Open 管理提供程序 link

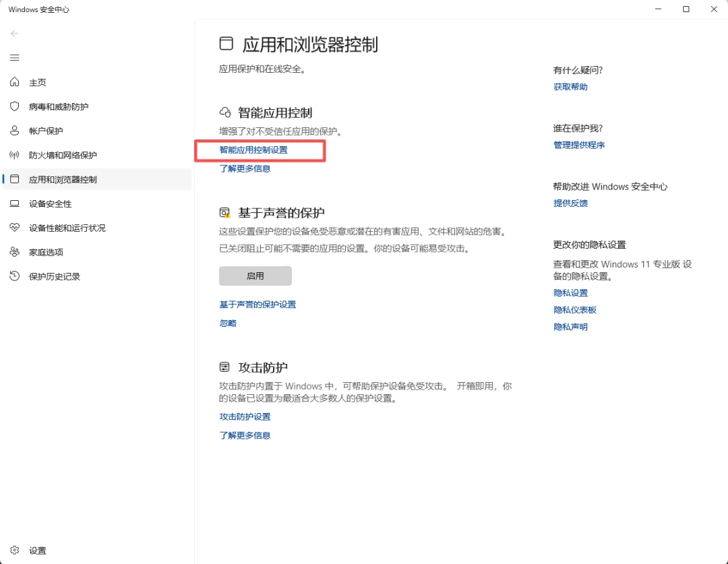(x=579, y=145)
